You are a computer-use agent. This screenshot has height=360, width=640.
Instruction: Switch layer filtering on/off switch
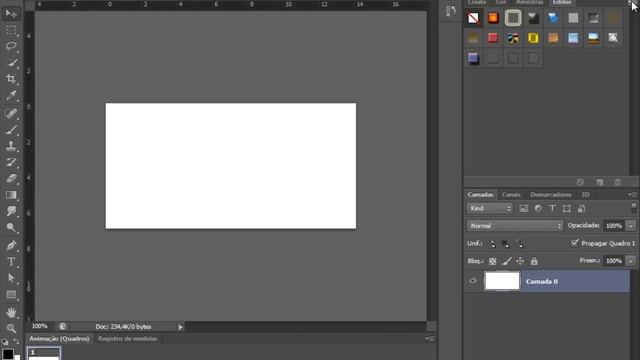tap(634, 208)
